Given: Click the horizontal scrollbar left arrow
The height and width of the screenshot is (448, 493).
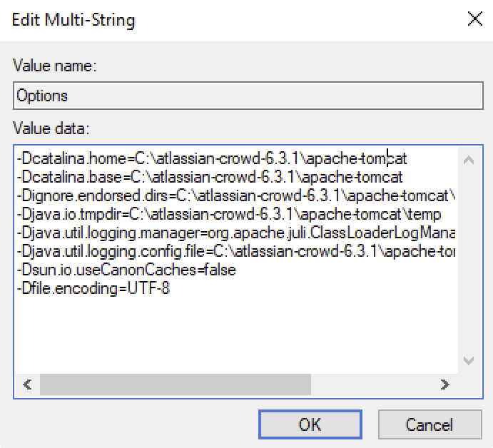Looking at the screenshot, I should pos(27,385).
